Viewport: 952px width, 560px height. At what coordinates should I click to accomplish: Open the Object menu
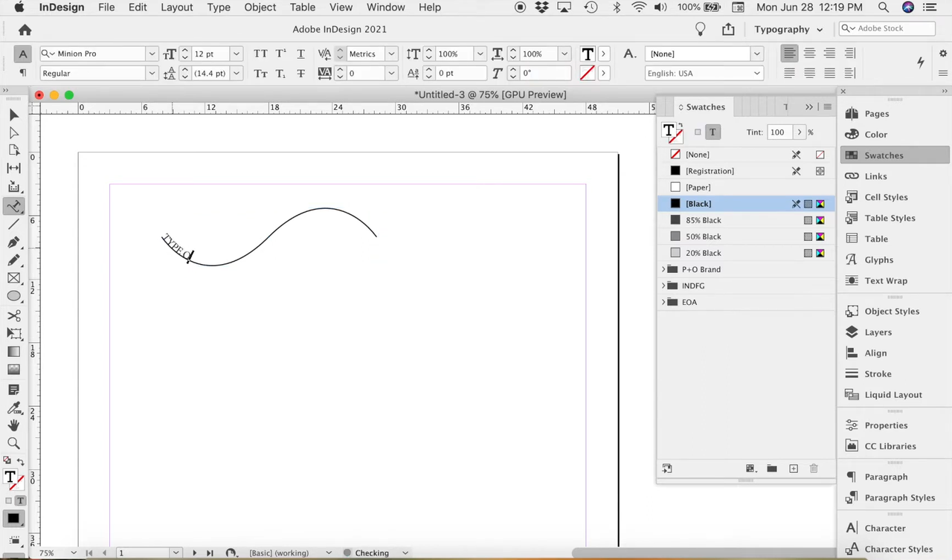tap(260, 7)
